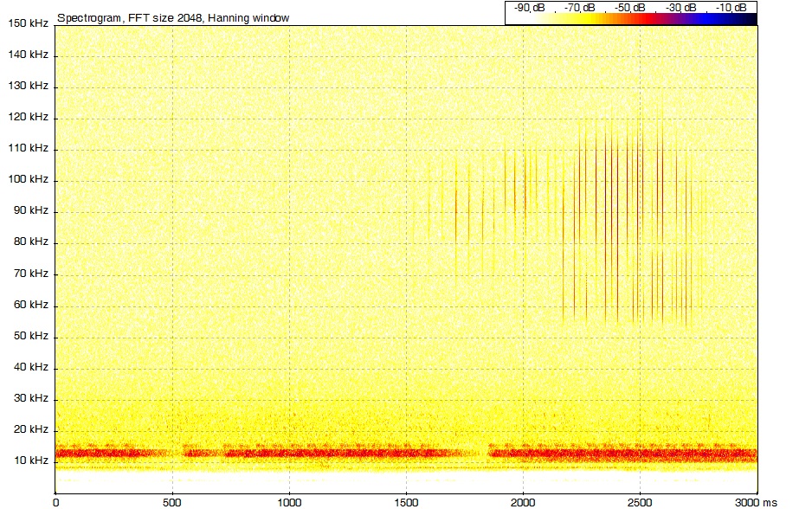The image size is (812, 509).
Task: Click the 40 kHz axis label
Action: click(x=30, y=367)
